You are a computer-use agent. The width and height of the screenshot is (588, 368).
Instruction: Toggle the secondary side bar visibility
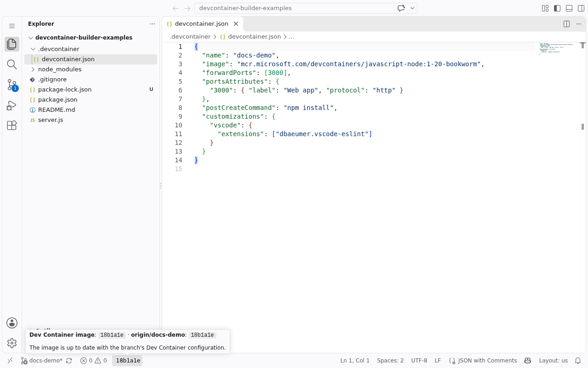[x=581, y=8]
